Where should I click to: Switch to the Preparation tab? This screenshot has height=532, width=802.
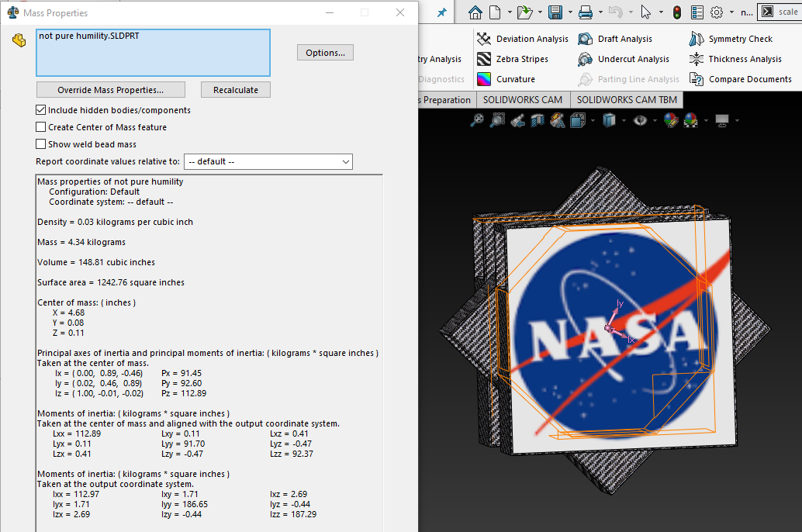point(446,100)
